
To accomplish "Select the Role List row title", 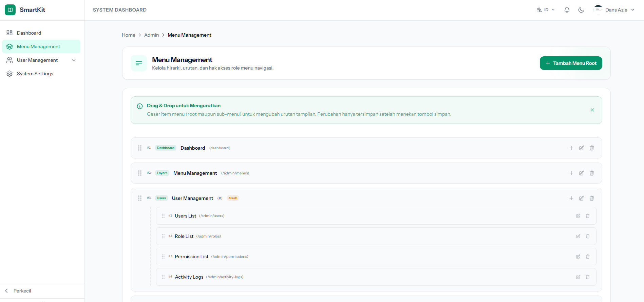I will coord(184,236).
